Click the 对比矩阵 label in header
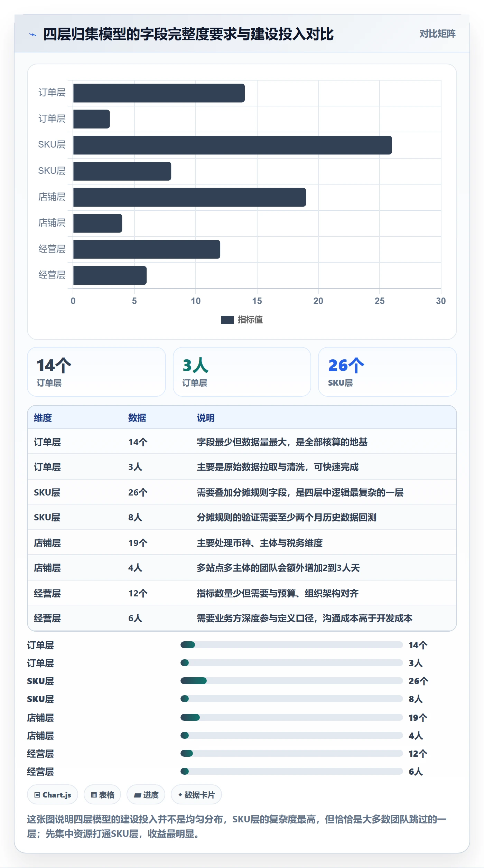This screenshot has width=484, height=868. click(x=437, y=34)
